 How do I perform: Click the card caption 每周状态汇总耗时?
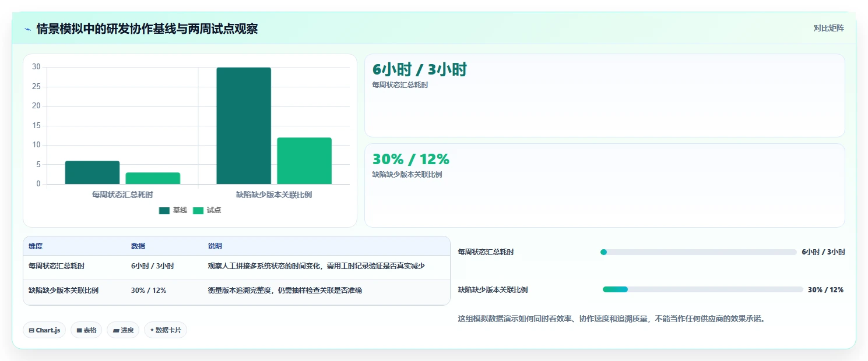(x=400, y=85)
